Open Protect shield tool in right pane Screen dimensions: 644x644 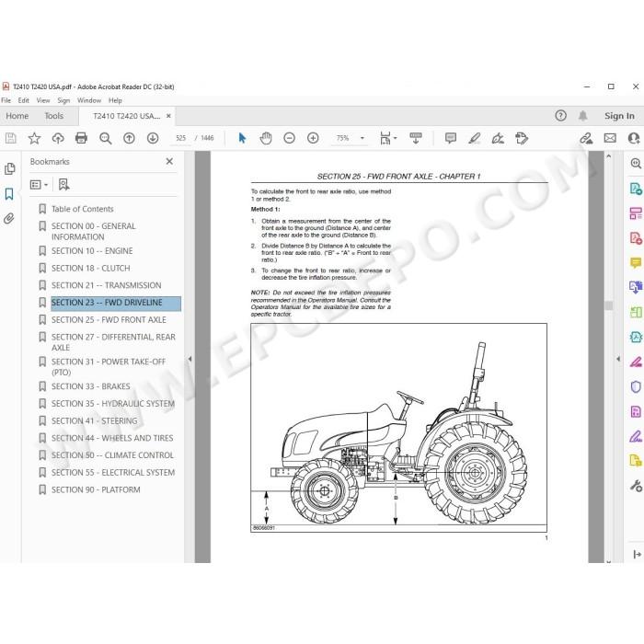636,387
